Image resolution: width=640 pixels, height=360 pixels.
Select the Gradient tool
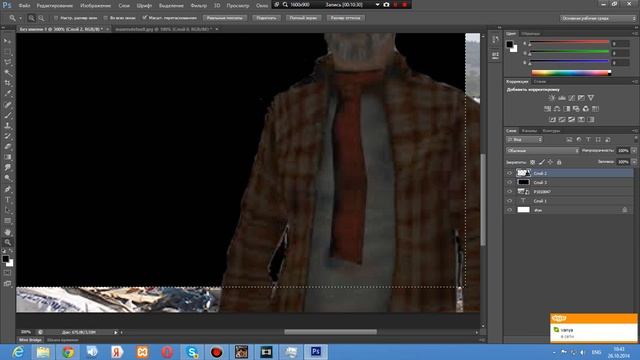[x=8, y=158]
